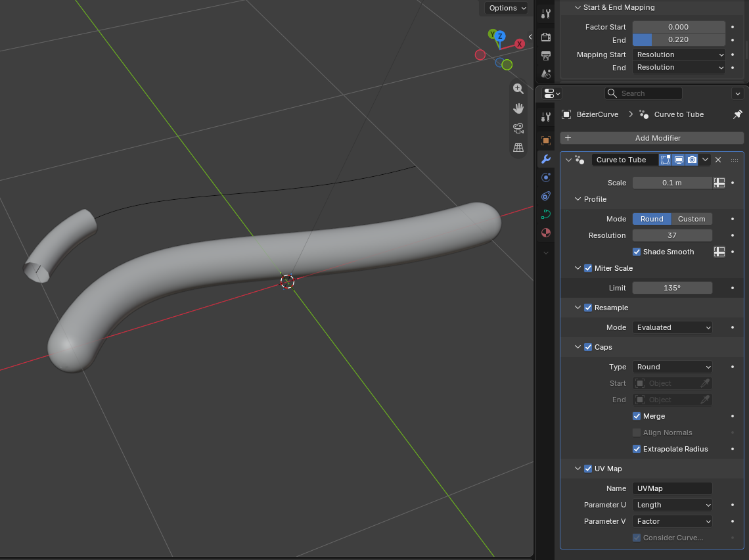Collapse the Curve to Tube modifier panel
The width and height of the screenshot is (749, 560).
(568, 160)
